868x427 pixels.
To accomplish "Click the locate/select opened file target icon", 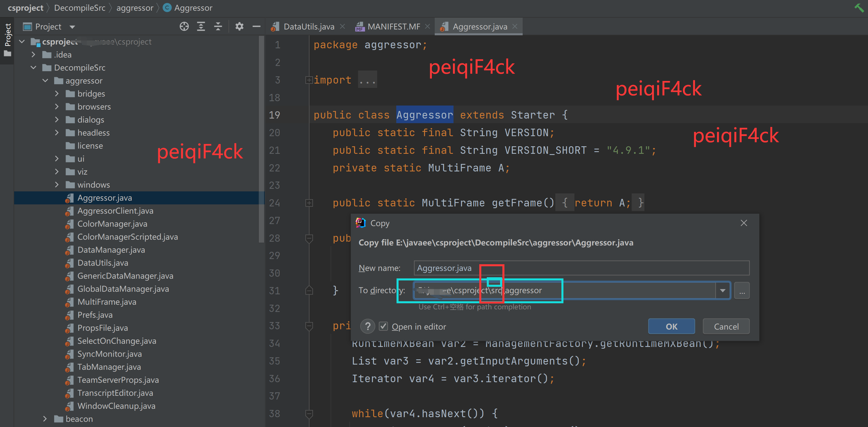I will [184, 26].
